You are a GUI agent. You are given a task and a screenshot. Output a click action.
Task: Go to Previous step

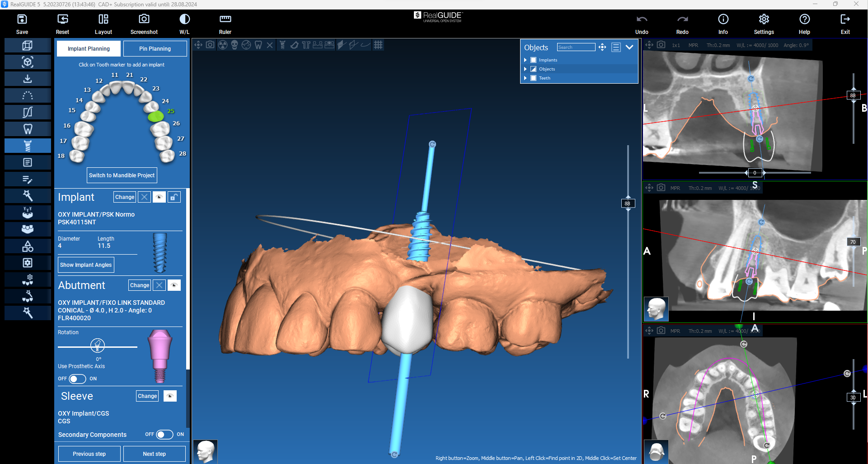click(x=89, y=454)
